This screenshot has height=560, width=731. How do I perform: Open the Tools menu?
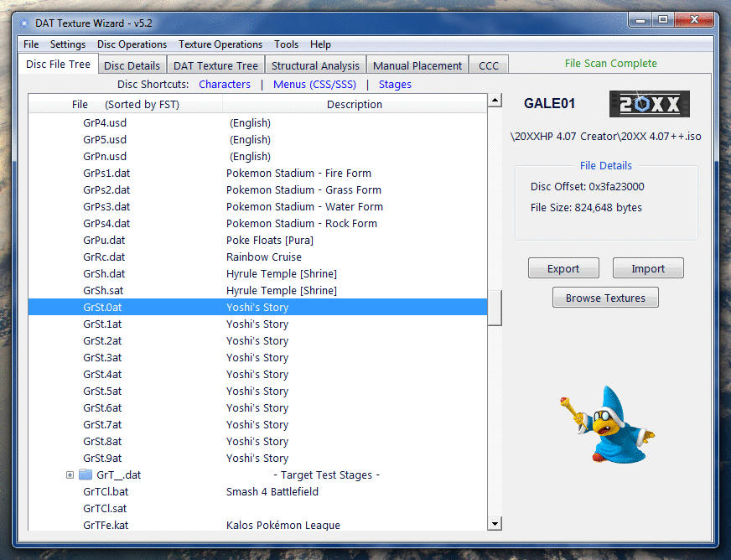click(x=286, y=44)
